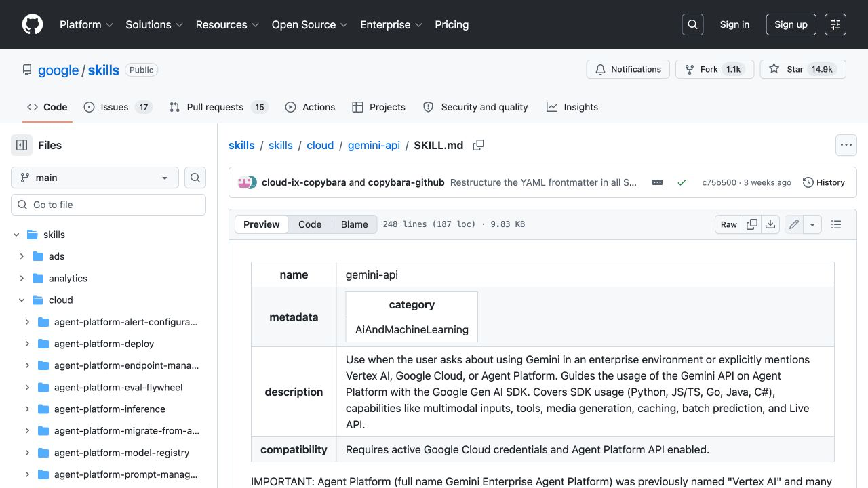
Task: Open the main branch selector dropdown
Action: tap(95, 178)
